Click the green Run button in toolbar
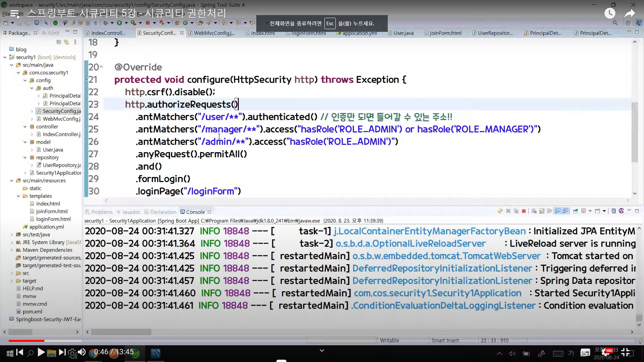The image size is (644, 362). (119, 23)
